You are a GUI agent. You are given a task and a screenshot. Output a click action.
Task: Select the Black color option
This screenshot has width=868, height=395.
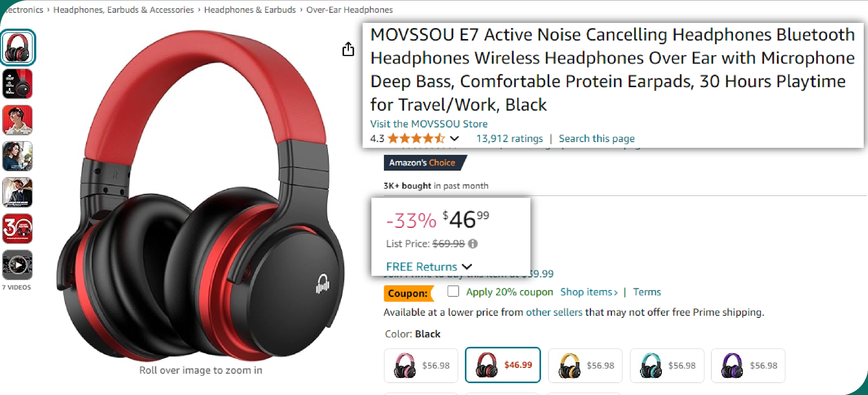[x=502, y=365]
